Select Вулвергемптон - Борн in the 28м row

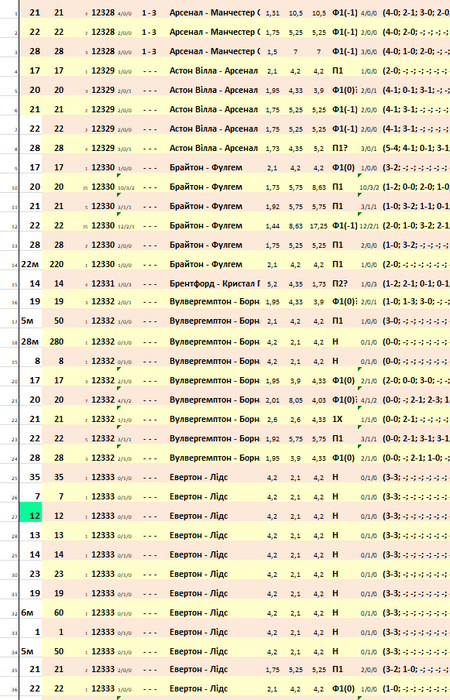pyautogui.click(x=214, y=342)
